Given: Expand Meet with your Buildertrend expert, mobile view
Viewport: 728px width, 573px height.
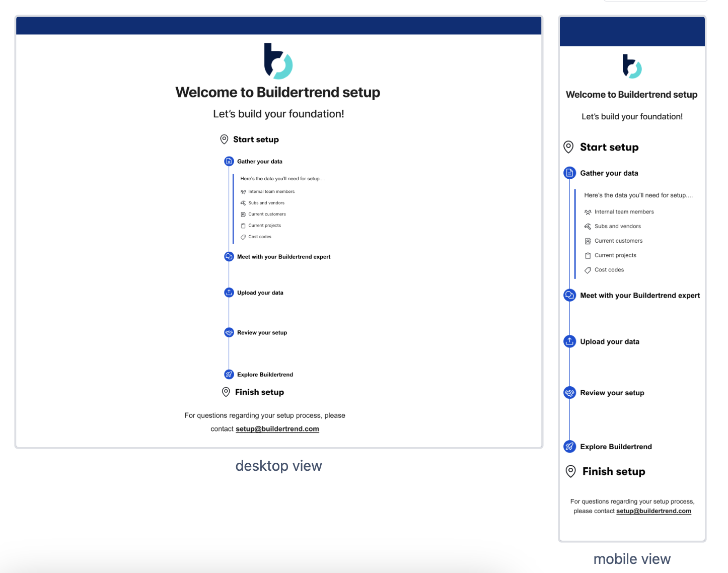Looking at the screenshot, I should [640, 296].
